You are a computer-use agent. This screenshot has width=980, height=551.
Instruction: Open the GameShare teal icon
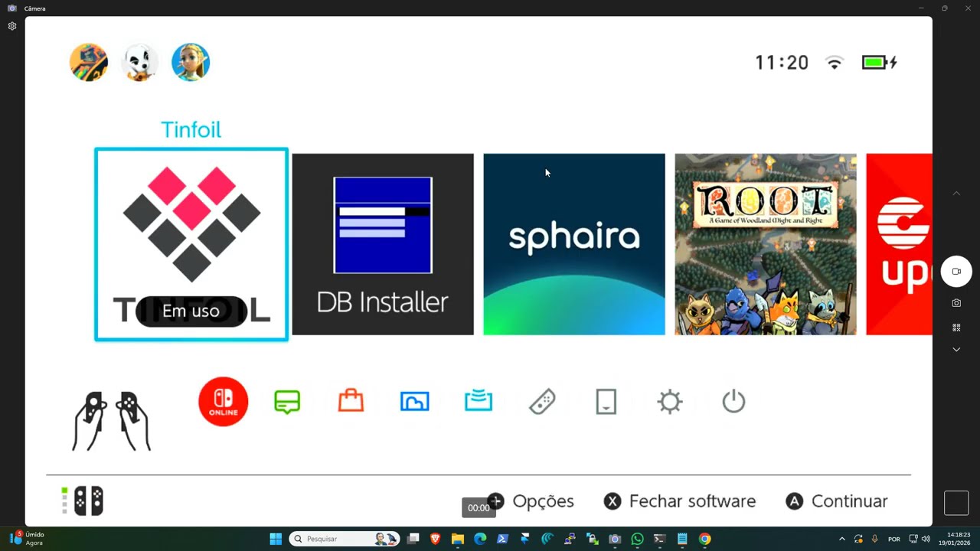coord(479,400)
